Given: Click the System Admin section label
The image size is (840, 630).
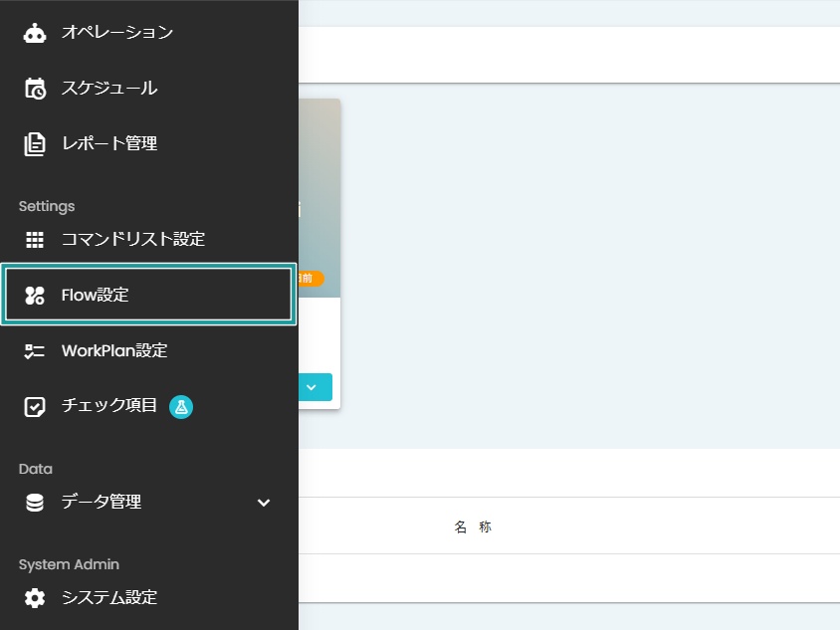Looking at the screenshot, I should (69, 564).
